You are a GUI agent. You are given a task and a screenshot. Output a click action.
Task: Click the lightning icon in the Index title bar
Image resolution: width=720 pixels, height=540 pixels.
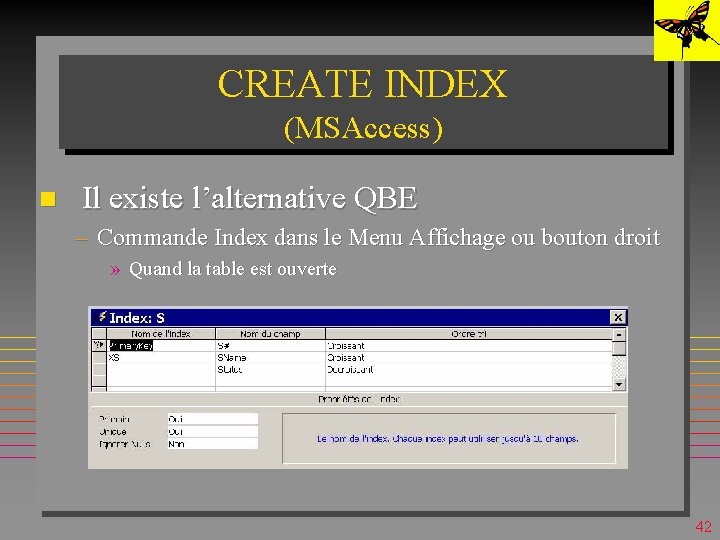[x=102, y=317]
